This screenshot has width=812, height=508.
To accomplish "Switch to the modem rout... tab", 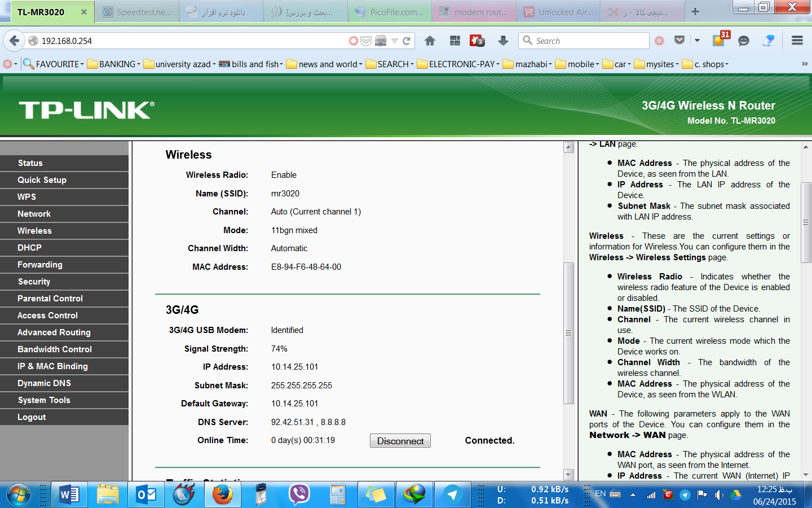I will pyautogui.click(x=474, y=12).
